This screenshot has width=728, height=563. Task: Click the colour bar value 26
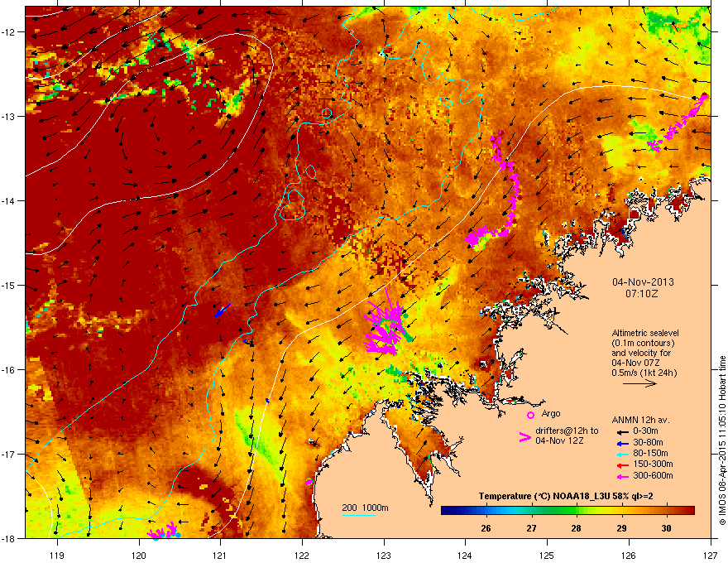(486, 528)
